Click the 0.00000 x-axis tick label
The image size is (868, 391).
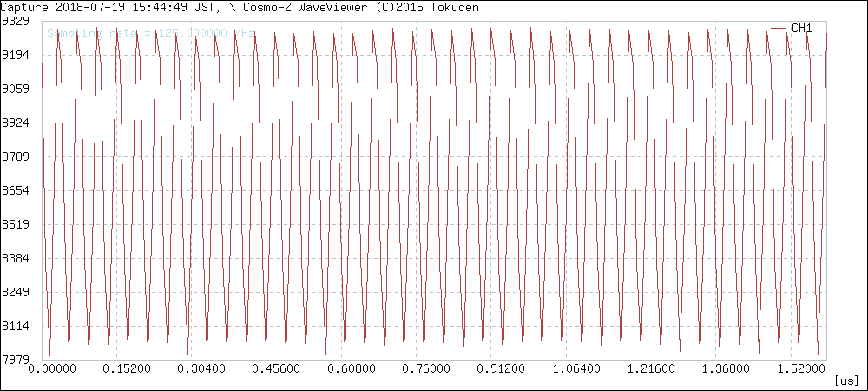tap(52, 369)
